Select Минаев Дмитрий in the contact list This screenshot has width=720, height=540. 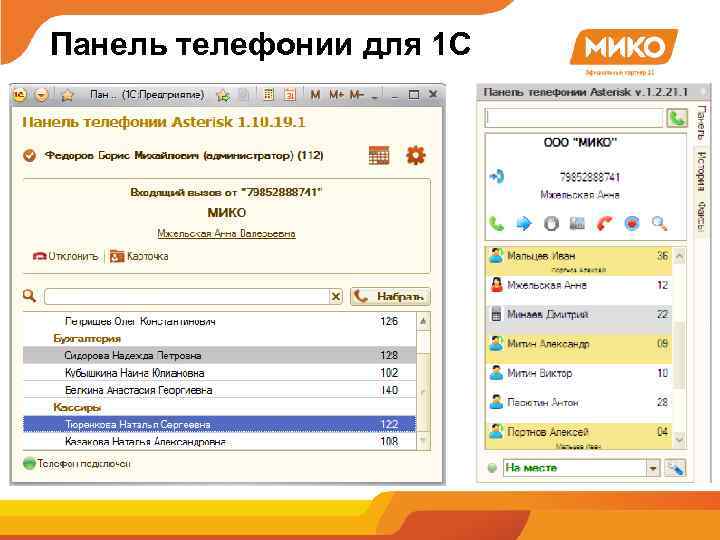point(579,320)
